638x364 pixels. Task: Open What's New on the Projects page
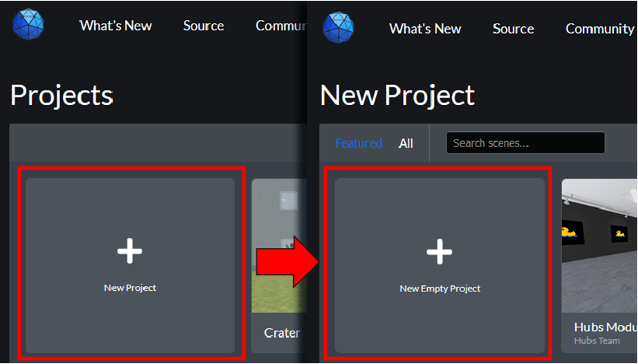(115, 26)
